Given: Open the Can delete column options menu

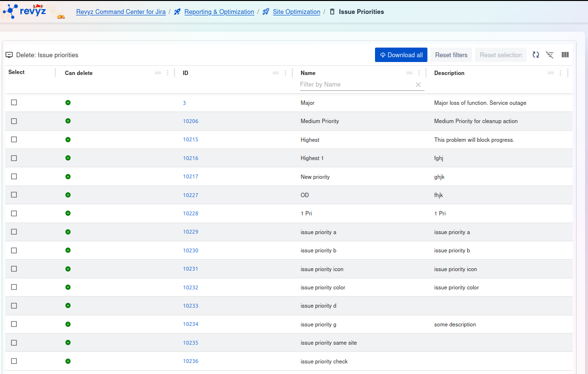Looking at the screenshot, I should coord(167,73).
